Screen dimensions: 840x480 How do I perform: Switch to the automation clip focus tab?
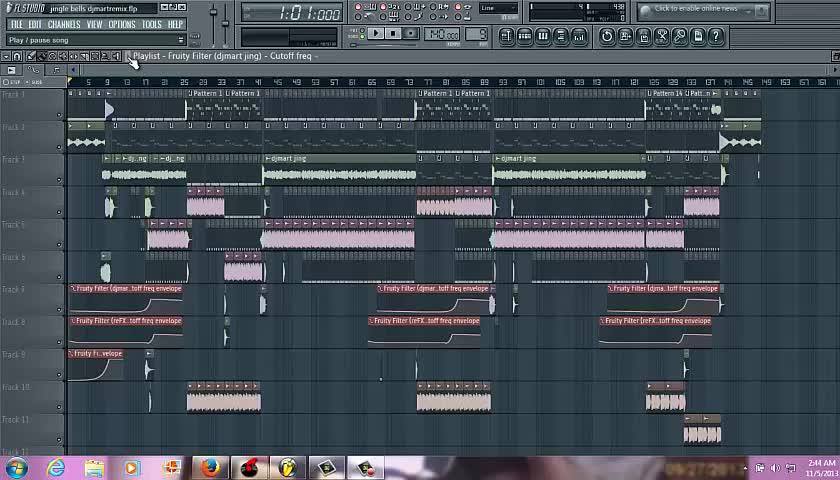tap(33, 70)
